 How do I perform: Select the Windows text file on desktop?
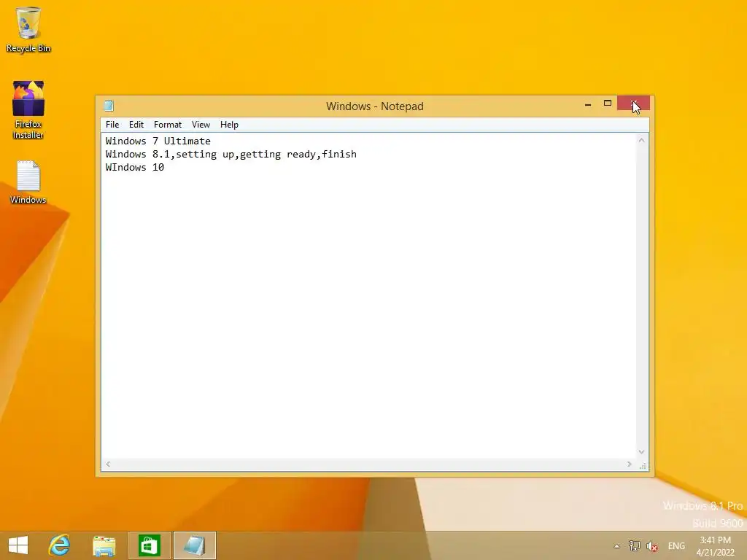click(28, 182)
